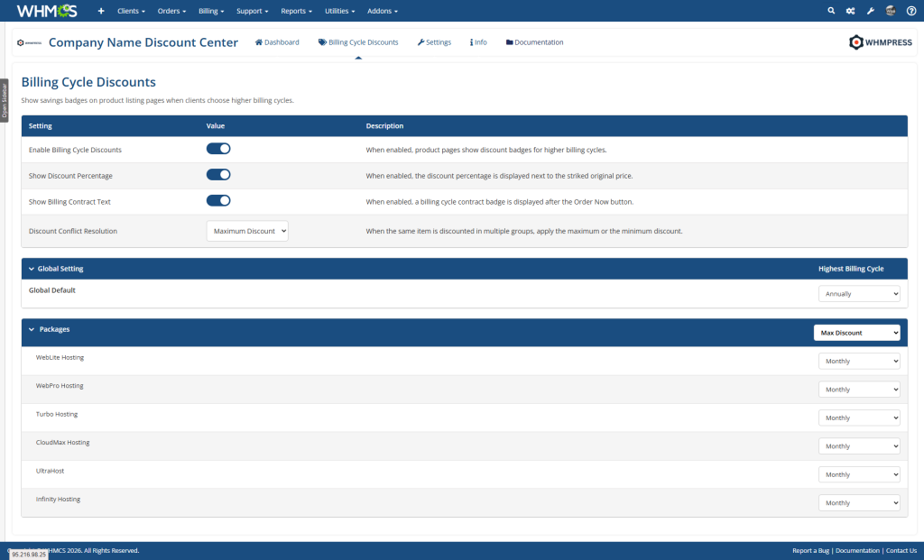Open the Clients menu
This screenshot has width=924, height=560.
(131, 11)
